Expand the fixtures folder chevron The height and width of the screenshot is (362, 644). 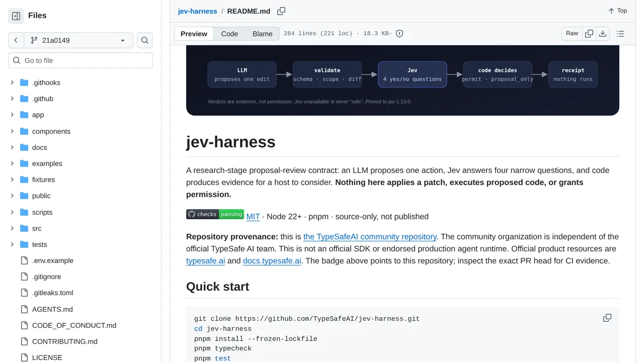click(12, 179)
